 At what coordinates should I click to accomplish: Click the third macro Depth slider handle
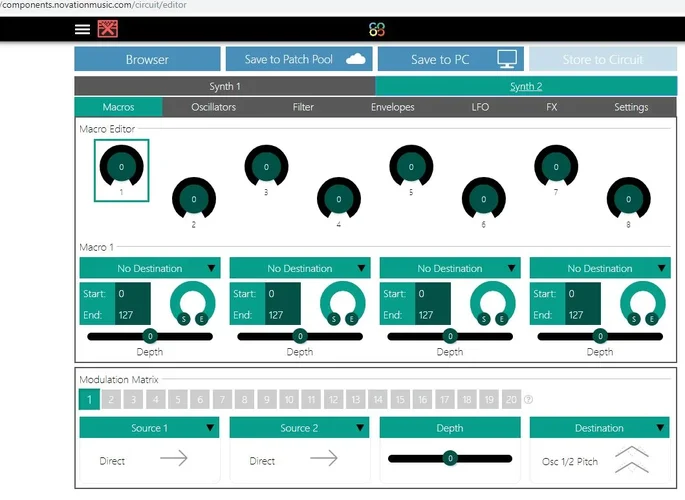click(450, 336)
